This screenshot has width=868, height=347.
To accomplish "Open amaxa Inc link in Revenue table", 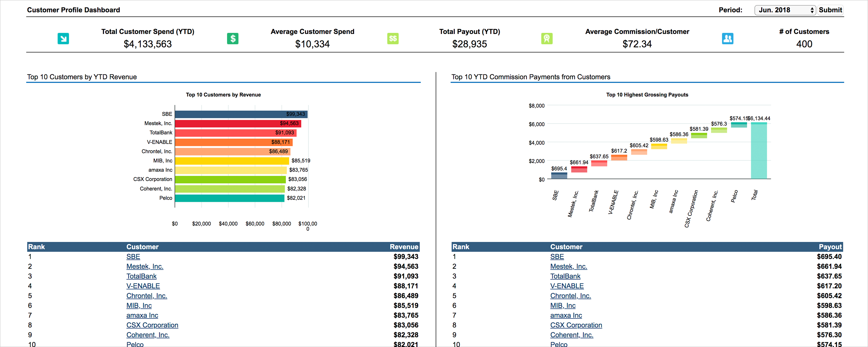I will [x=142, y=315].
